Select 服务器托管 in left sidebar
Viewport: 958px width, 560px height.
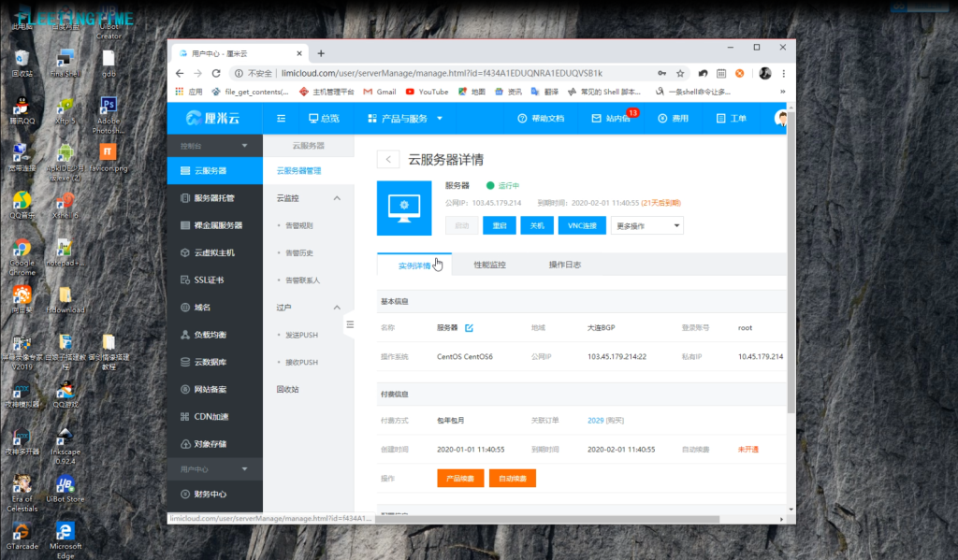(x=215, y=198)
